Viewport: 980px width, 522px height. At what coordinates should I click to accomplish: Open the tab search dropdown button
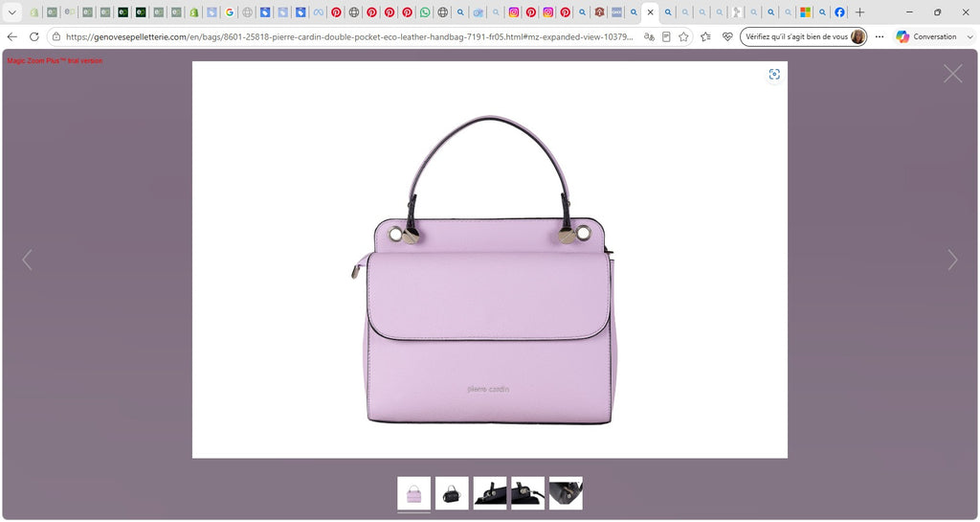(11, 11)
